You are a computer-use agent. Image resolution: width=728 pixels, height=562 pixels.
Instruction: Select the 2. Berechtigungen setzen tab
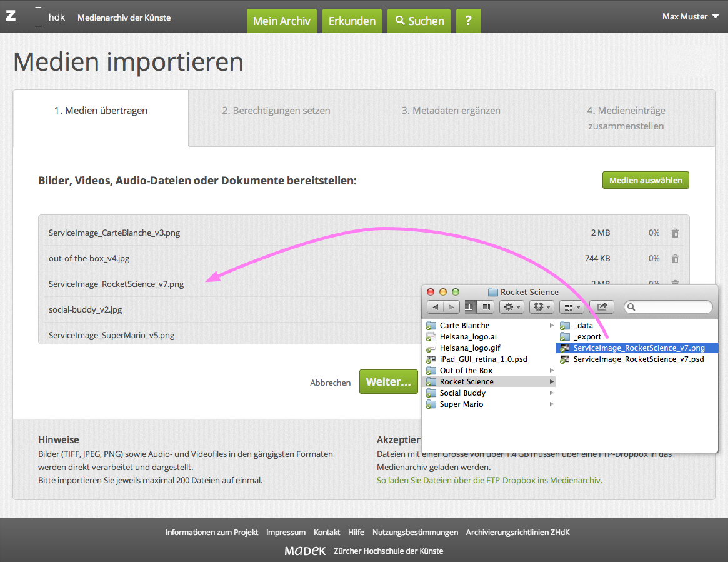pyautogui.click(x=276, y=111)
